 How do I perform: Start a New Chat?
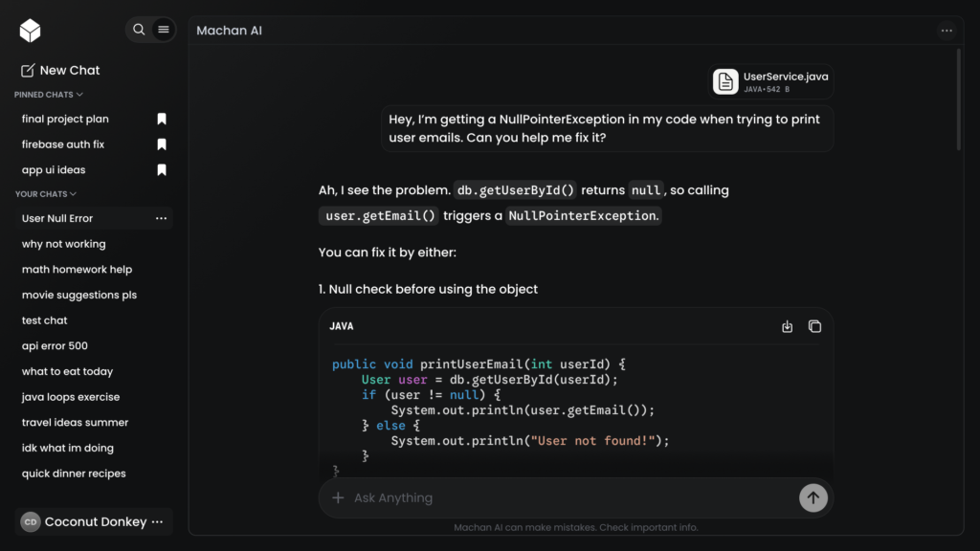[60, 70]
